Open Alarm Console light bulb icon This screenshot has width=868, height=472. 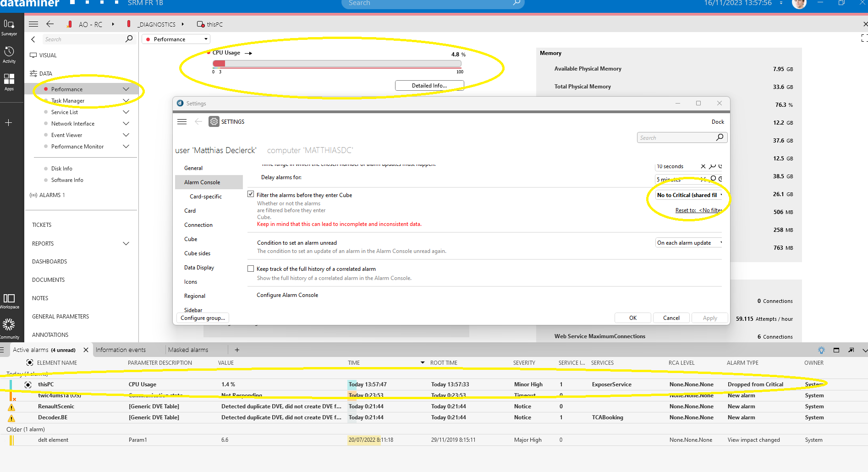coord(821,350)
